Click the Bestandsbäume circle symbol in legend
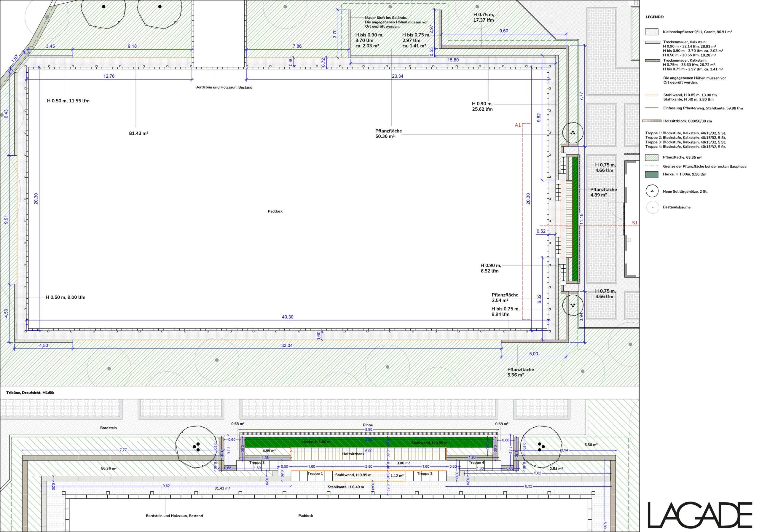 pos(652,207)
